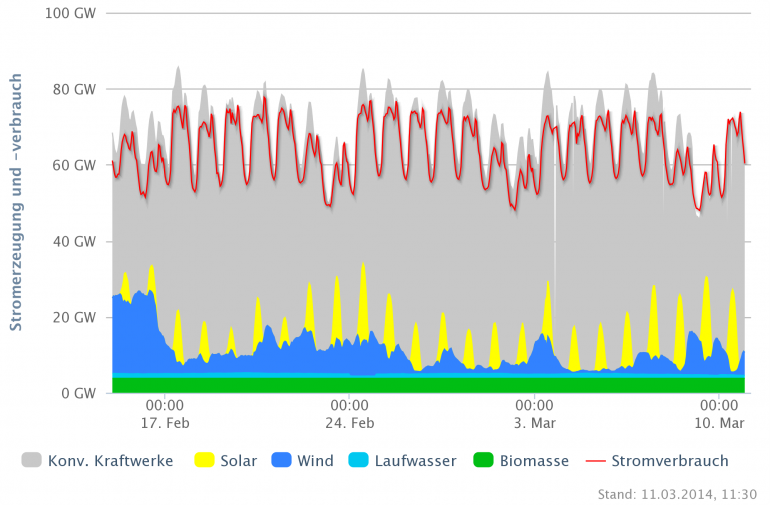
Task: Toggle the Laufwasser series label
Action: [415, 461]
